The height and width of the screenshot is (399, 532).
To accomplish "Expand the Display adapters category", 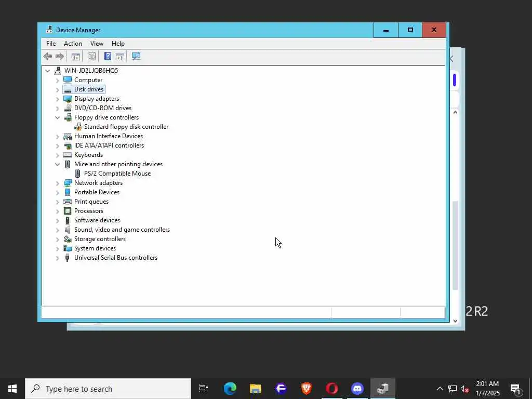I will 57,99.
